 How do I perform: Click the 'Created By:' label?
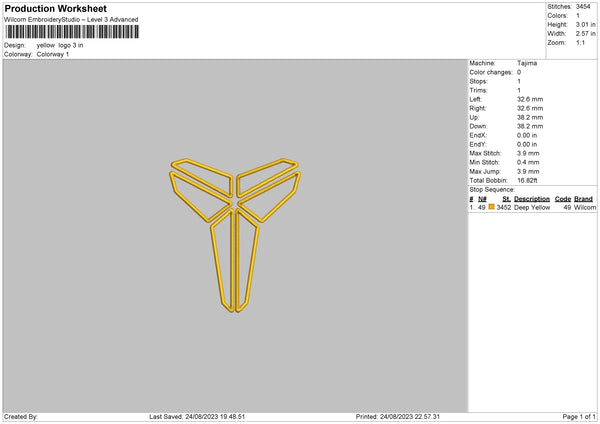point(21,417)
